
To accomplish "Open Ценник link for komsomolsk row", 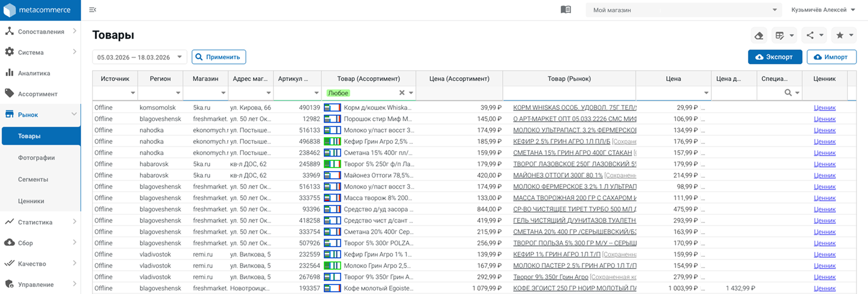I will point(824,107).
